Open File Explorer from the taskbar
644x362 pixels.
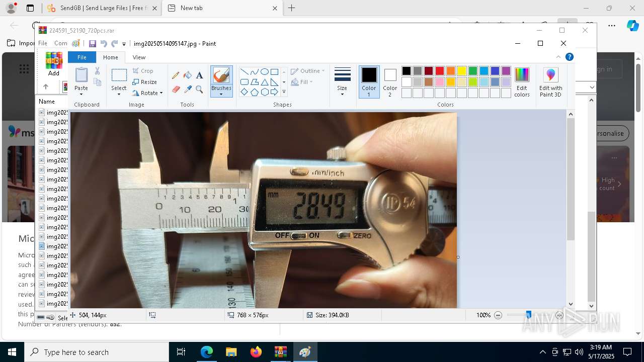[231, 352]
